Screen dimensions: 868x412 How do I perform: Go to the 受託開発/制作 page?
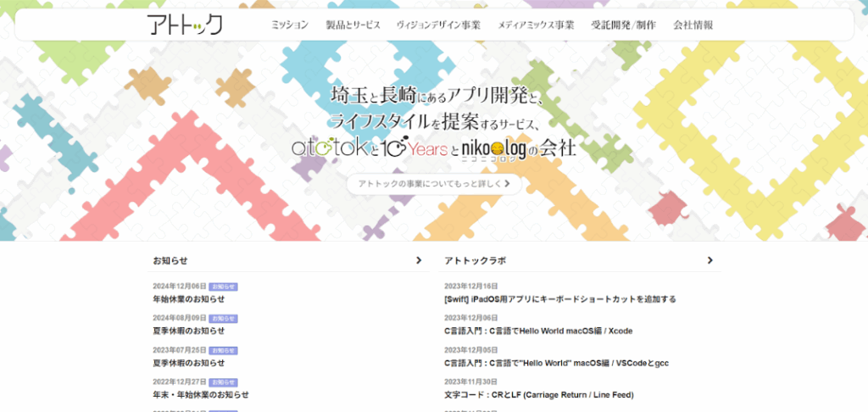tap(623, 25)
